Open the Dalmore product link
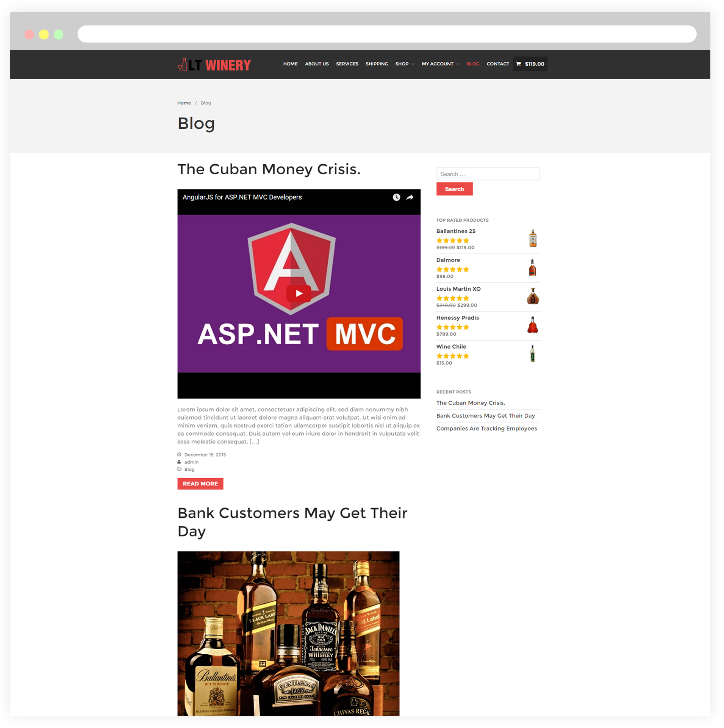Screen dimensions: 724x728 click(448, 260)
